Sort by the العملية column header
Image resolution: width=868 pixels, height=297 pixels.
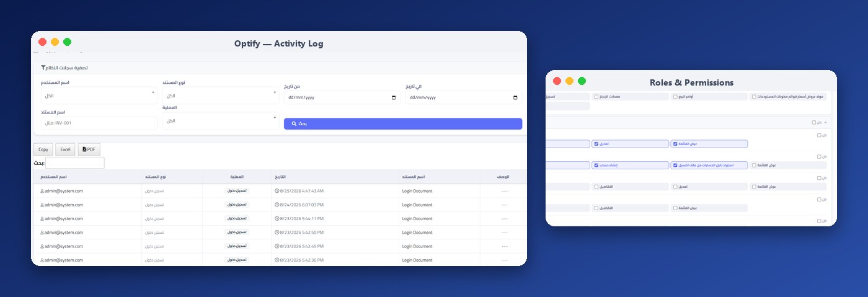237,177
